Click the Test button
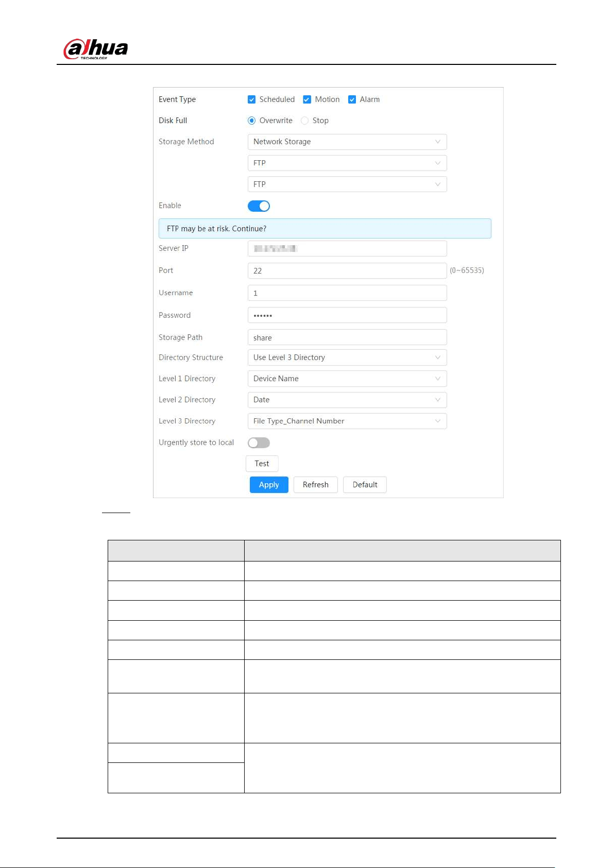The width and height of the screenshot is (614, 868). (262, 464)
